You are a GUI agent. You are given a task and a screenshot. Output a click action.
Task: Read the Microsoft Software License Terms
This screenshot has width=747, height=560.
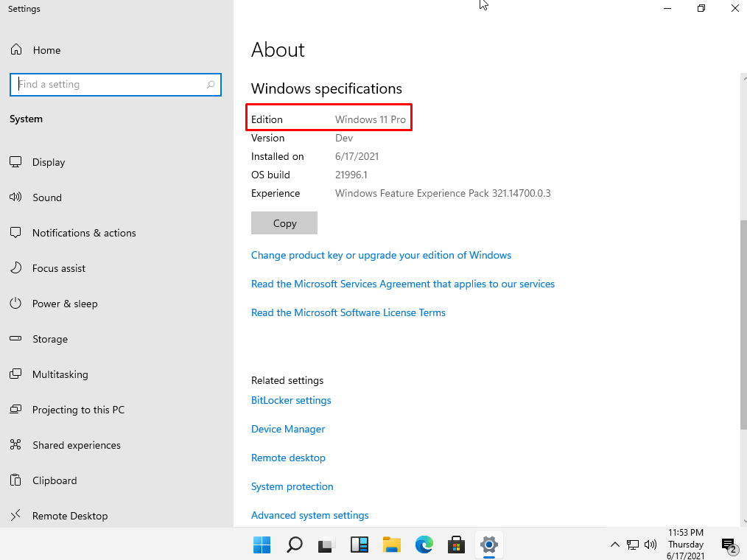pyautogui.click(x=348, y=312)
